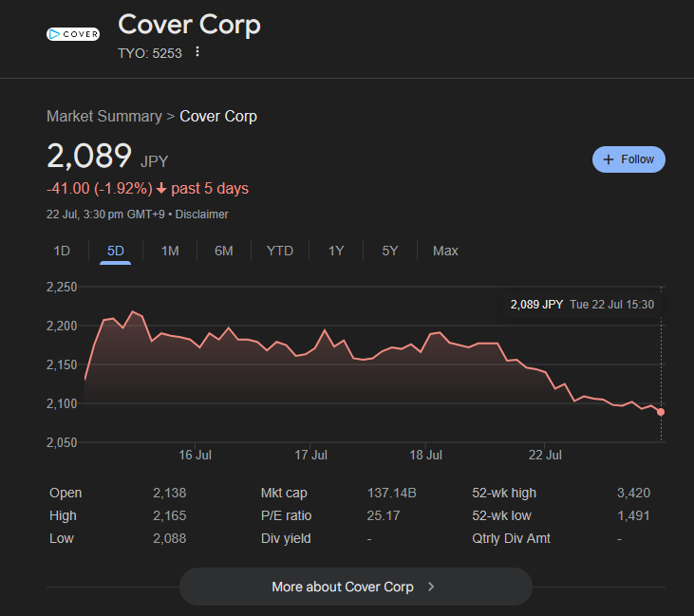Switch chart to 5Y range

coord(390,251)
